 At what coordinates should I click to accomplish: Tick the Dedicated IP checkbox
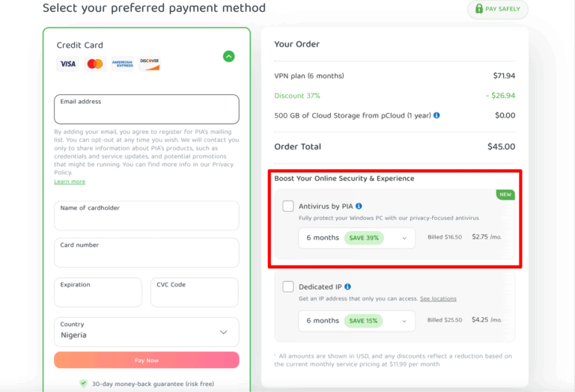288,287
